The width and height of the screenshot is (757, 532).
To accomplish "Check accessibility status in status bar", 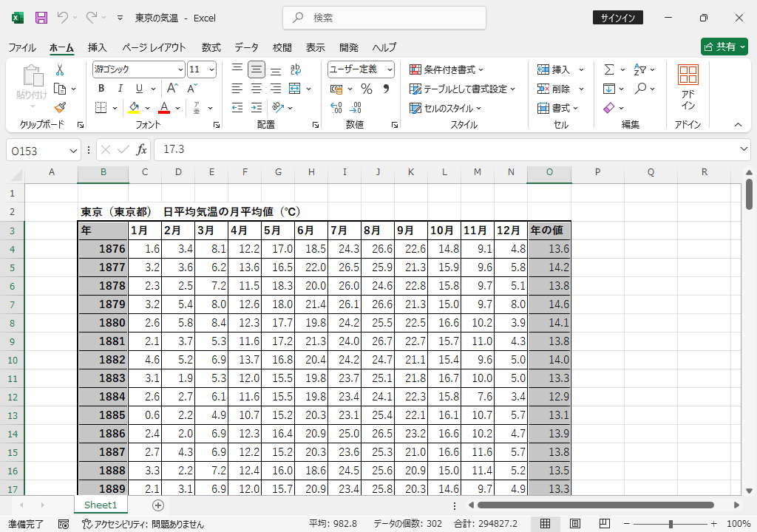I will [x=143, y=524].
